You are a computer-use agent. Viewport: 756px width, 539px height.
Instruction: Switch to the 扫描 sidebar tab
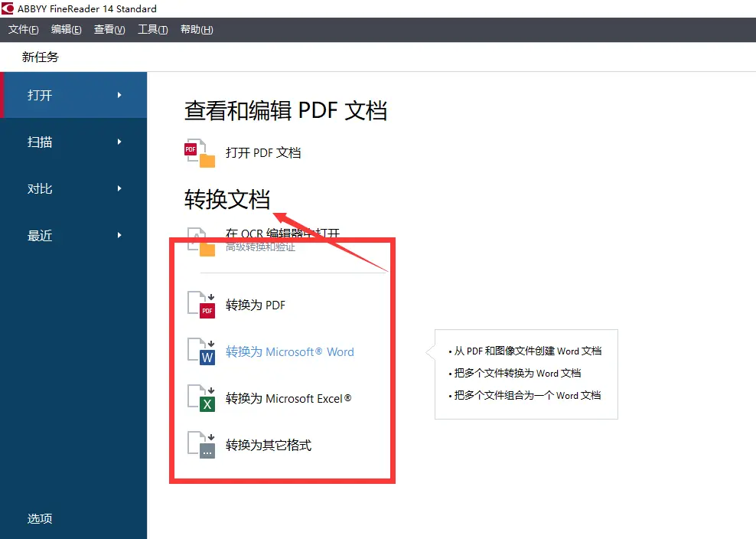click(x=40, y=142)
